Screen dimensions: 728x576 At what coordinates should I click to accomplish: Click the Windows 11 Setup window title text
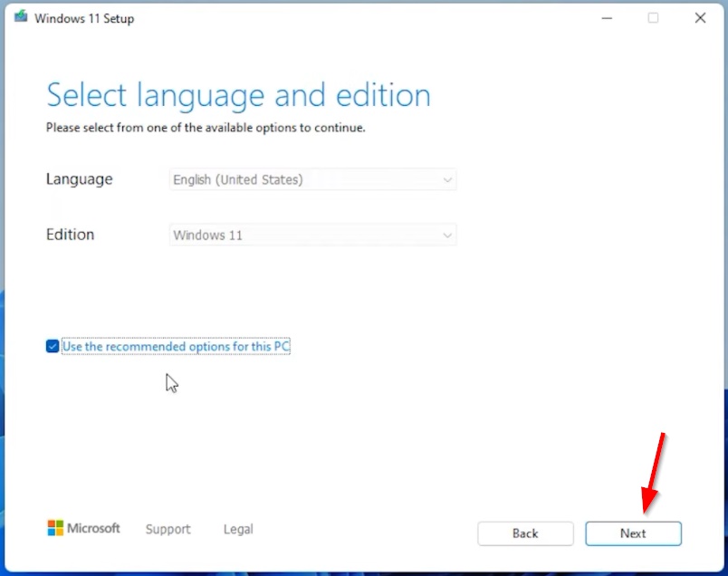click(84, 19)
